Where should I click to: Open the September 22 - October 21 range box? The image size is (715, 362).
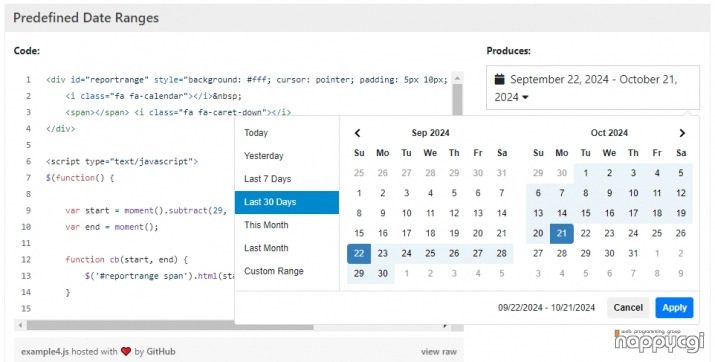click(593, 88)
